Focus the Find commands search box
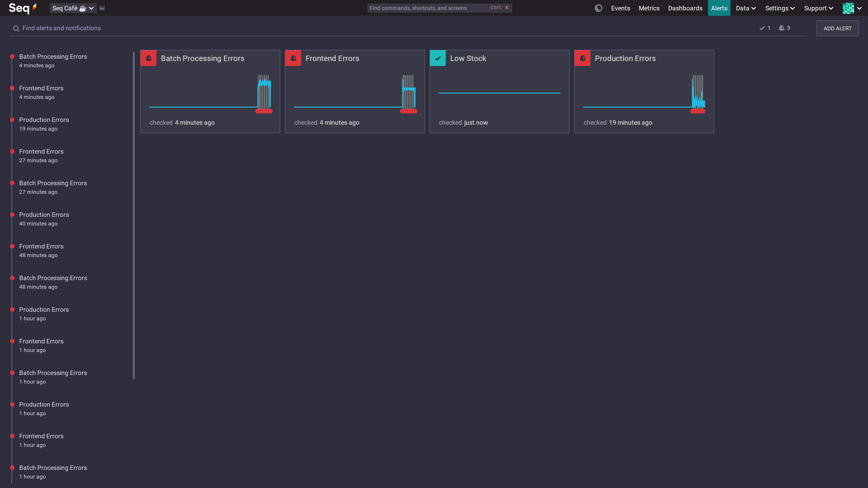 pos(439,8)
